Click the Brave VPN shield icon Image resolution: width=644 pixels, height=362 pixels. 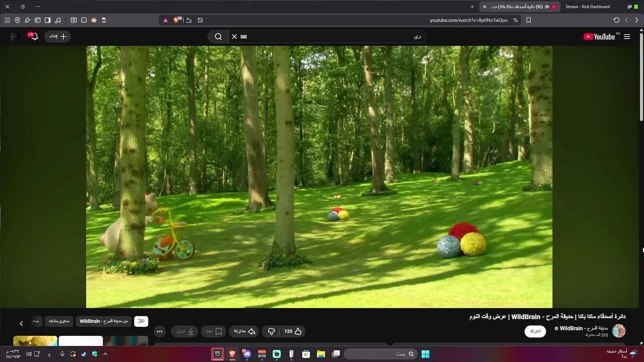pyautogui.click(x=17, y=20)
